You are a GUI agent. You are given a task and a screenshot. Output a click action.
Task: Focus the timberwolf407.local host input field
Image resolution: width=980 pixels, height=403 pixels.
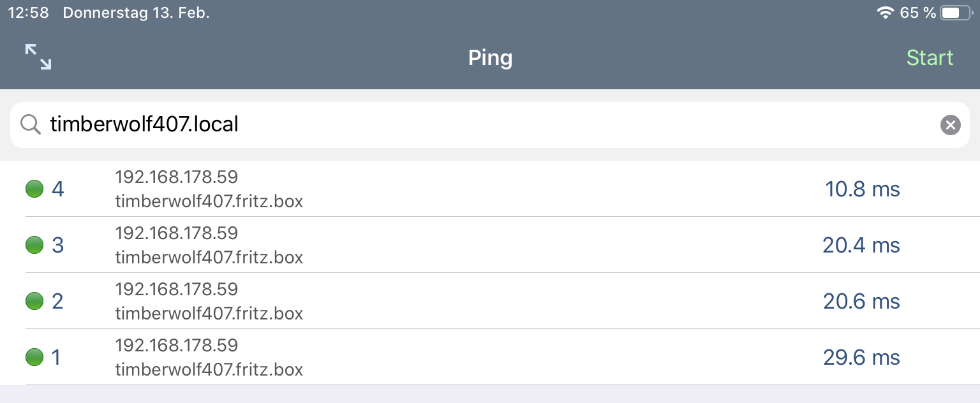(490, 125)
